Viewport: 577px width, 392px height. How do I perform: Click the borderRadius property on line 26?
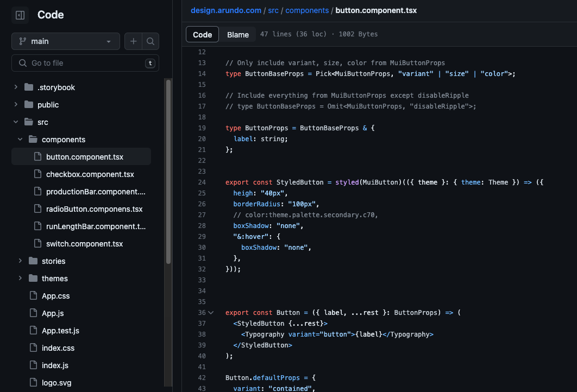coord(256,204)
